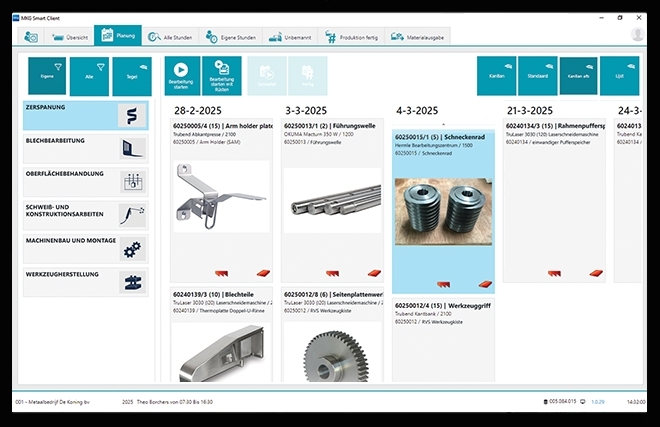Select the Werkzeugherstellung tool icon
Viewport: 660px width, 427px height.
click(x=131, y=281)
